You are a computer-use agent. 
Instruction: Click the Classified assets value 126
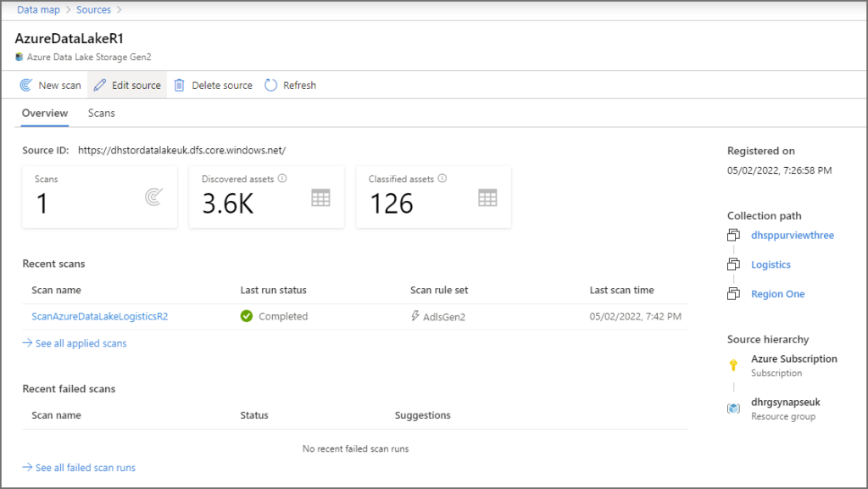click(392, 203)
